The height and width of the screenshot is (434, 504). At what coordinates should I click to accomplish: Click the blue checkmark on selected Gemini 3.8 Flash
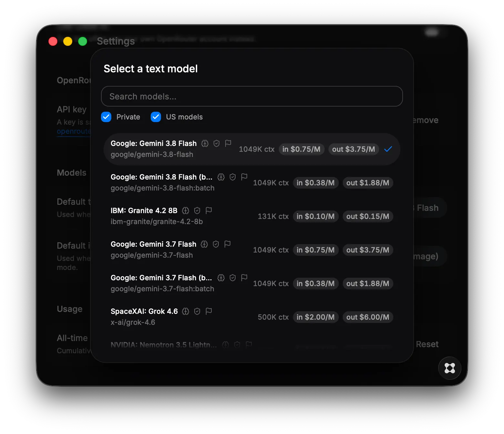click(x=388, y=149)
